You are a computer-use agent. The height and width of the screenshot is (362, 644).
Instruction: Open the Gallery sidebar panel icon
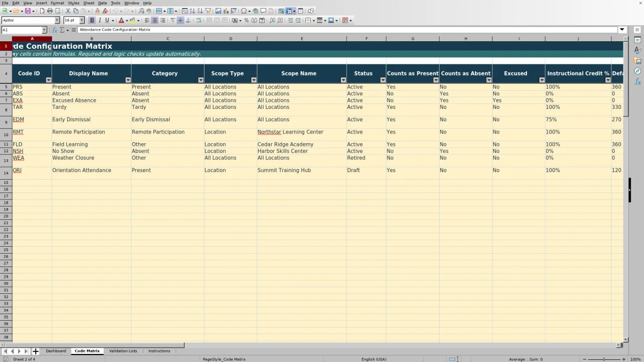pos(638,61)
